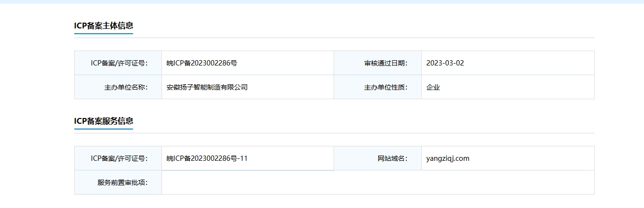
Task: Click the empty 服务前置审批项 value cell
Action: [x=378, y=182]
